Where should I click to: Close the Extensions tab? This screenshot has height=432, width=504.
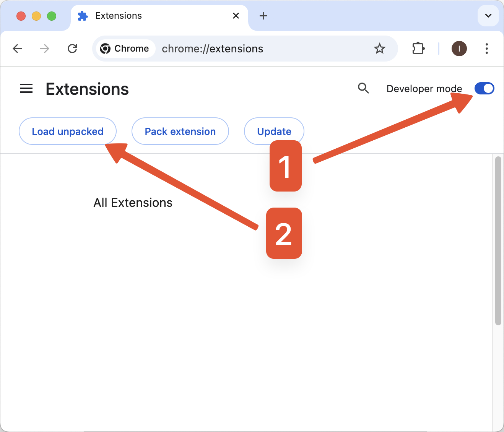point(236,16)
